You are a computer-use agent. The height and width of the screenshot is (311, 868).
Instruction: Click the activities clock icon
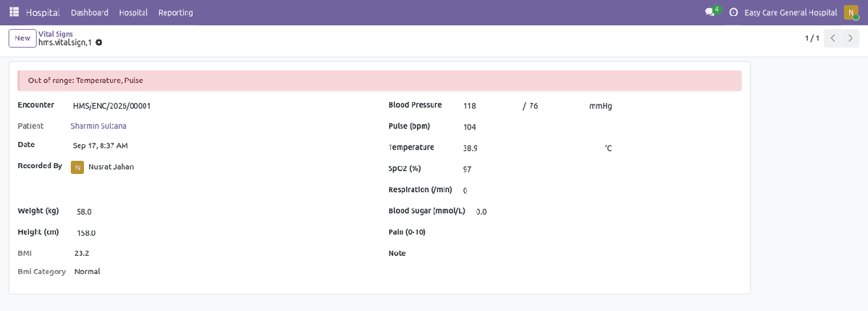(733, 12)
